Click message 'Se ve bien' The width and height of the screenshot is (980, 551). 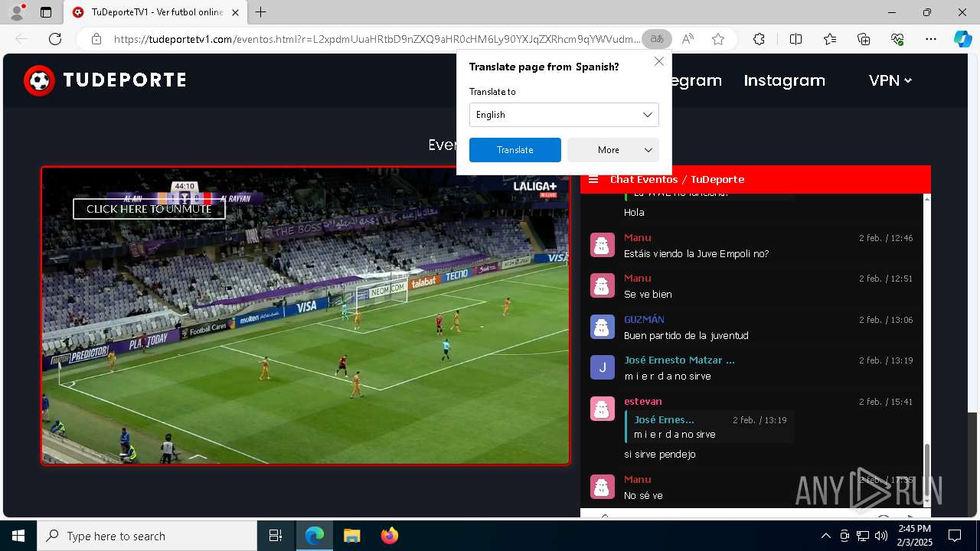pos(648,294)
